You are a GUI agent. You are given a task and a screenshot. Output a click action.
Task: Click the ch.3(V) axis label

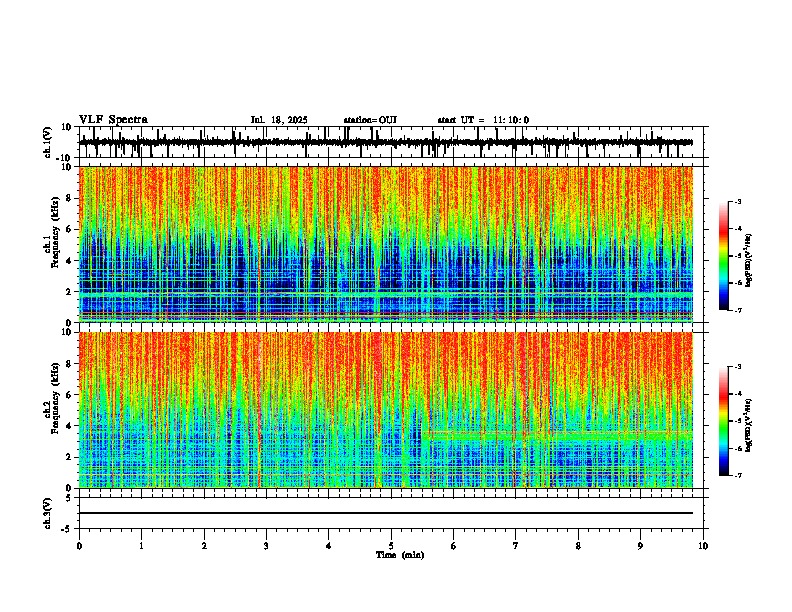48,513
